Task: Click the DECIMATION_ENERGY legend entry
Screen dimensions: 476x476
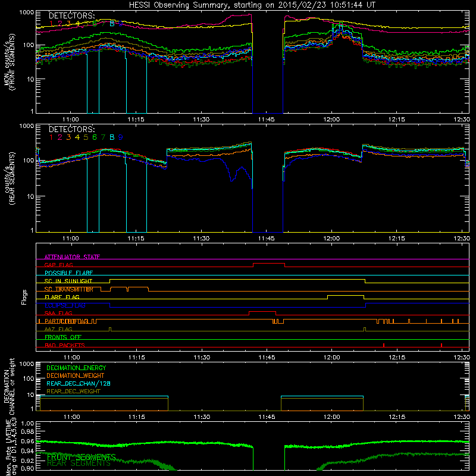Action: point(76,368)
